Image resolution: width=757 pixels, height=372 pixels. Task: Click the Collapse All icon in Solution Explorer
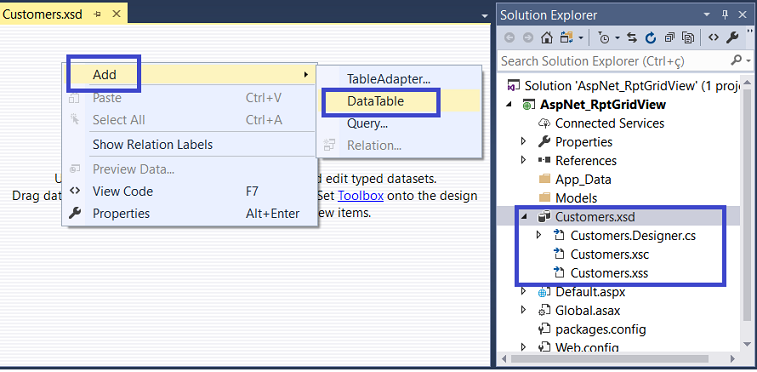click(x=669, y=38)
